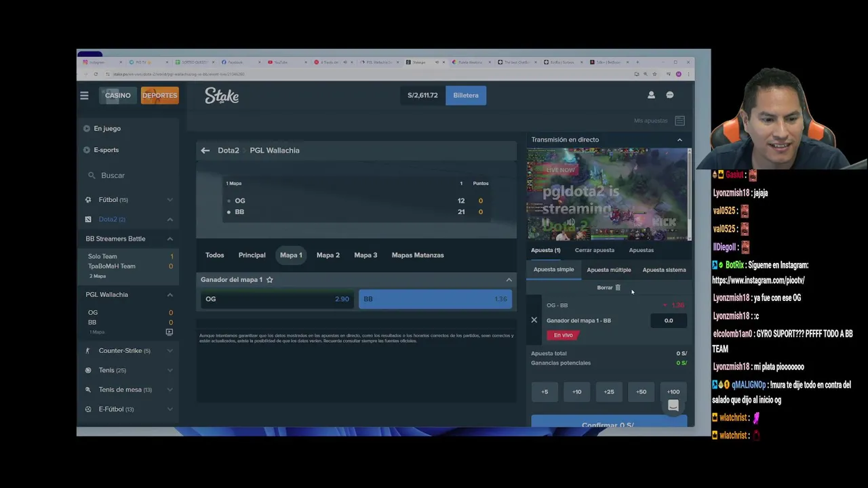Open the Apuesta simple tab
Image resolution: width=868 pixels, height=488 pixels.
coord(554,270)
